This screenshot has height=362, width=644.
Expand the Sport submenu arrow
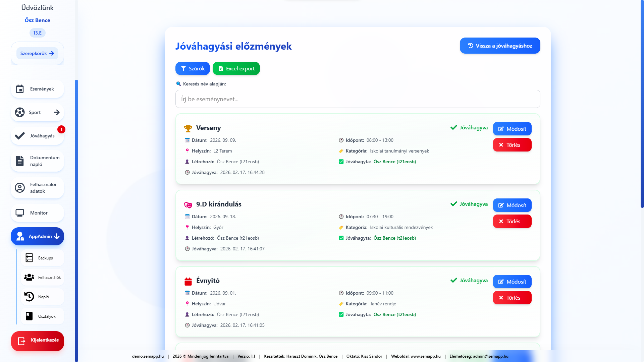[57, 112]
